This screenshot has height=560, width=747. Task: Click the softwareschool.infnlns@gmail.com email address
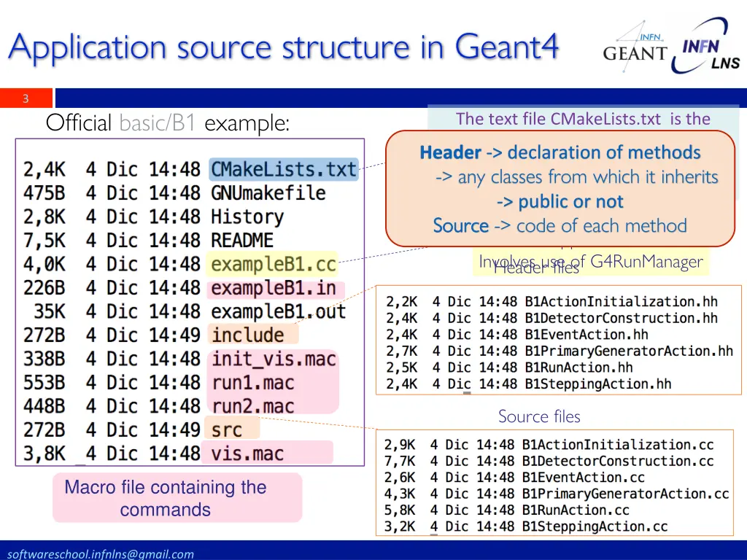pyautogui.click(x=101, y=554)
